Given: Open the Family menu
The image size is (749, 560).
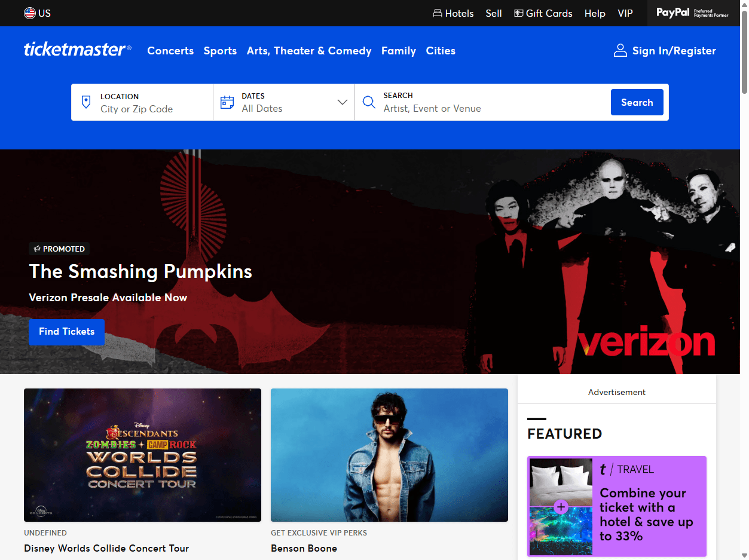Looking at the screenshot, I should coord(399,51).
